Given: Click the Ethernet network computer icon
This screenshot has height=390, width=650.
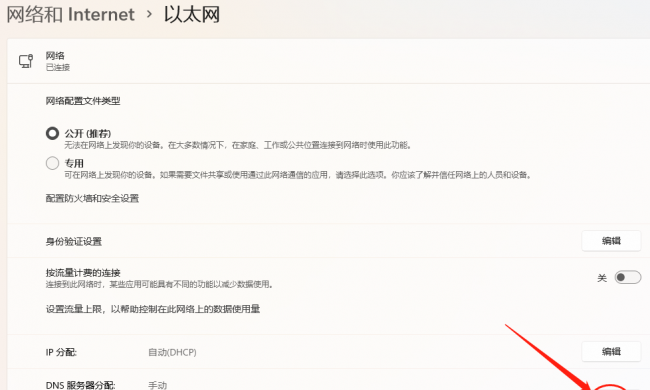Looking at the screenshot, I should [26, 61].
